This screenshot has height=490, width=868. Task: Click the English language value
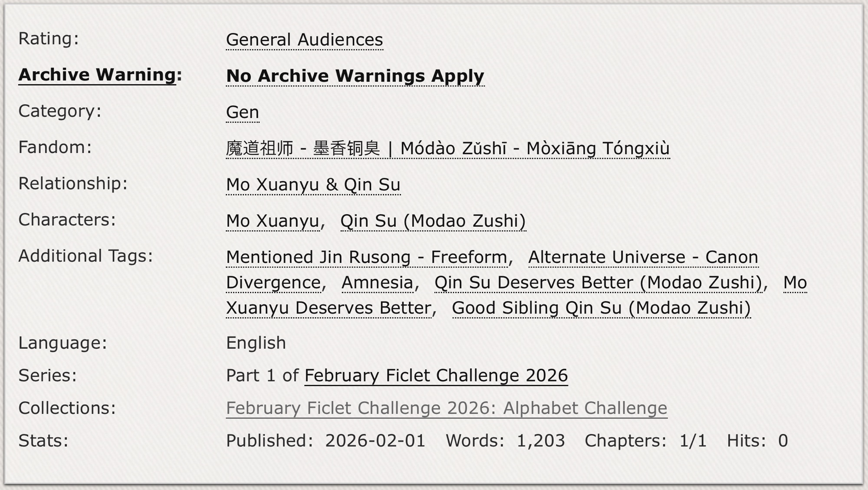(x=256, y=343)
